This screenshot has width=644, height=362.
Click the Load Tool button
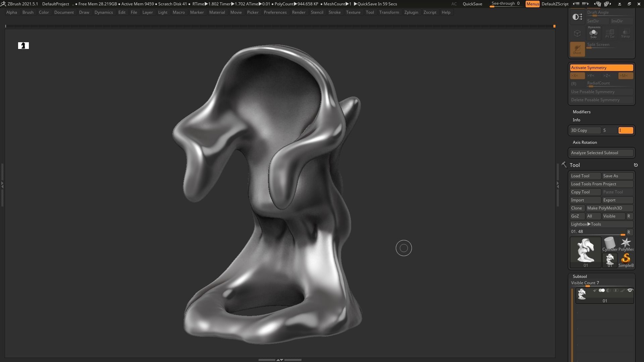click(x=585, y=176)
